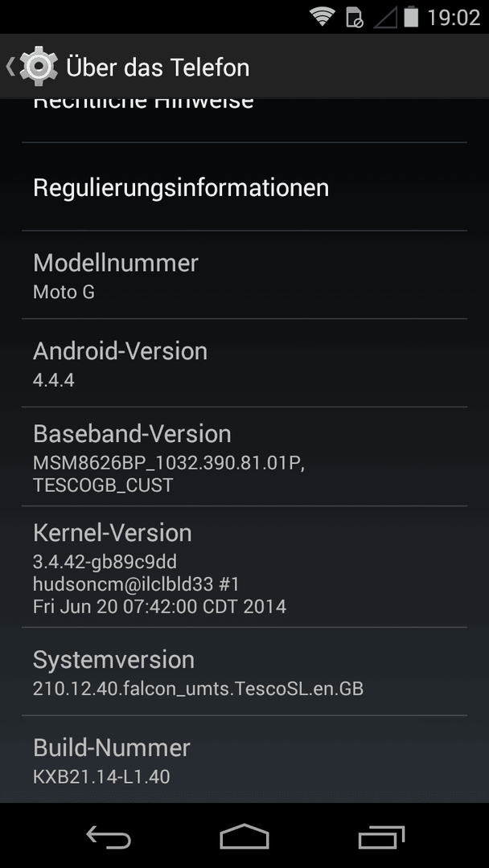
Task: Open Regulierungsinformationen
Action: [x=244, y=186]
